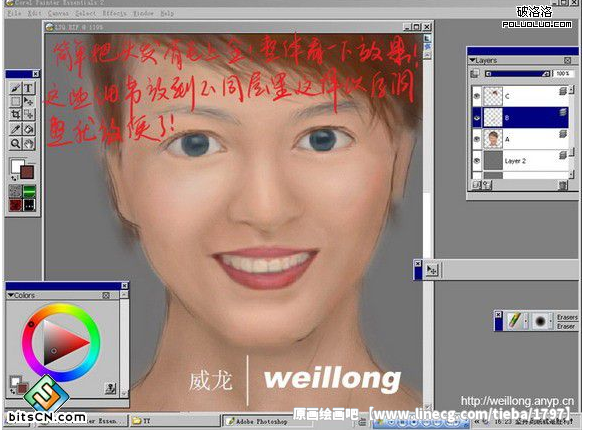Click the Layer Adjuster icon in property bar
Screen dimensions: 611x433
pos(432,270)
